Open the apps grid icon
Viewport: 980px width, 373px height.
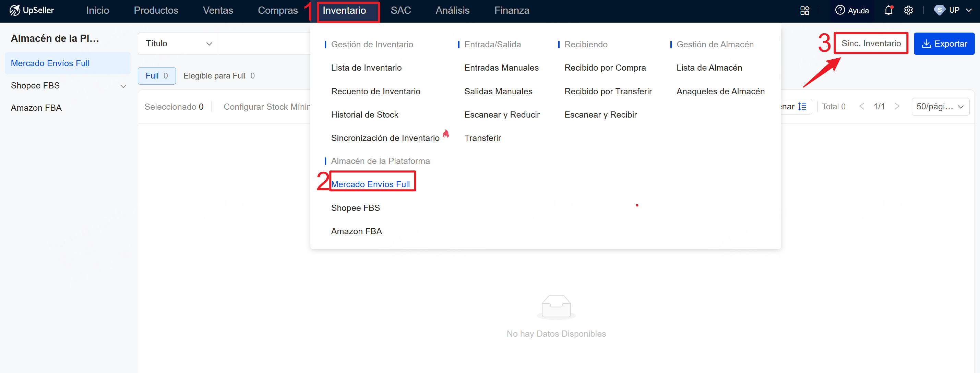(805, 10)
